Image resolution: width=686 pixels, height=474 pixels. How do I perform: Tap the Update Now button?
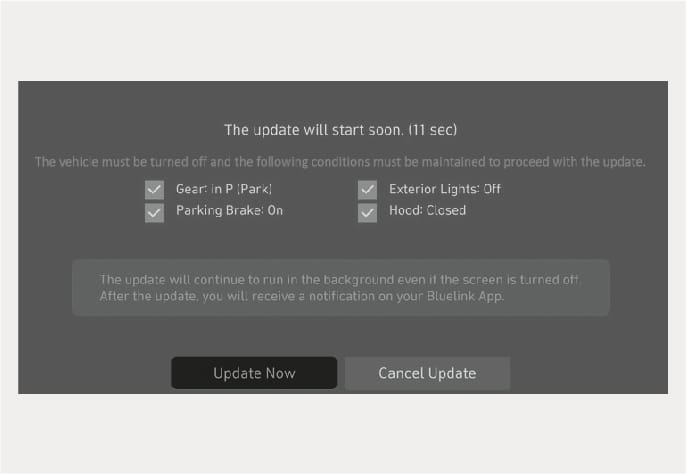tap(254, 373)
